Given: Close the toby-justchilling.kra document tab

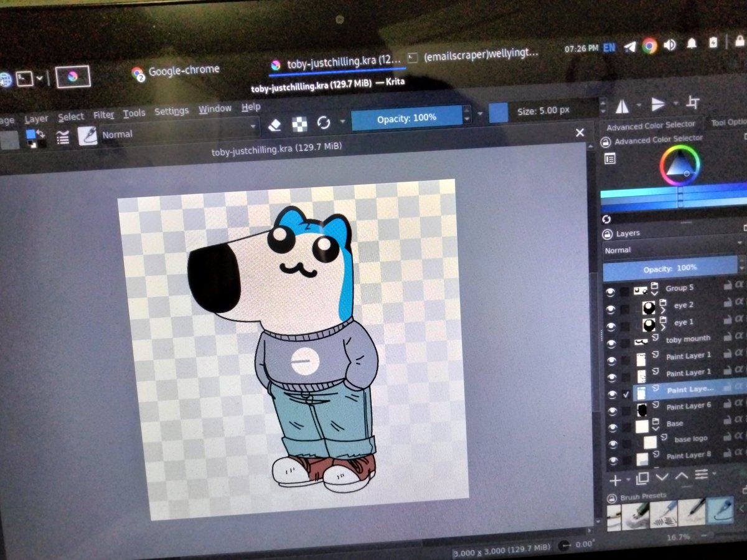Looking at the screenshot, I should (x=580, y=133).
